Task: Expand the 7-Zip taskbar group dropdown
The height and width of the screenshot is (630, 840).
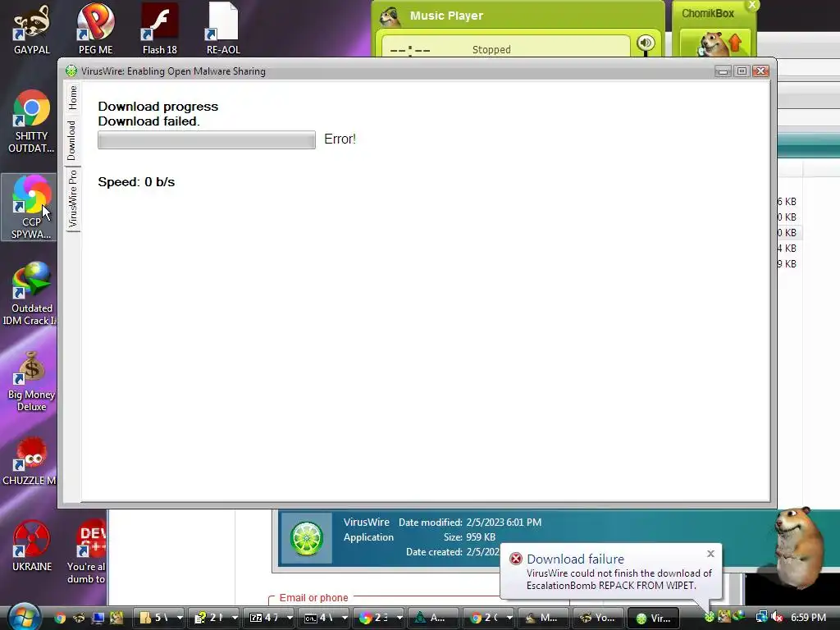Action: tap(290, 618)
